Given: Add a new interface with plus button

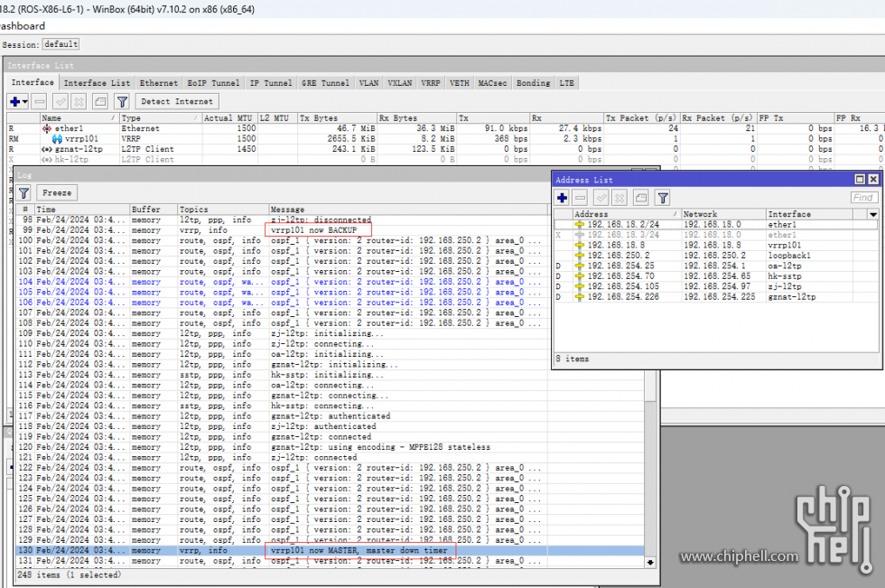Looking at the screenshot, I should 15,101.
